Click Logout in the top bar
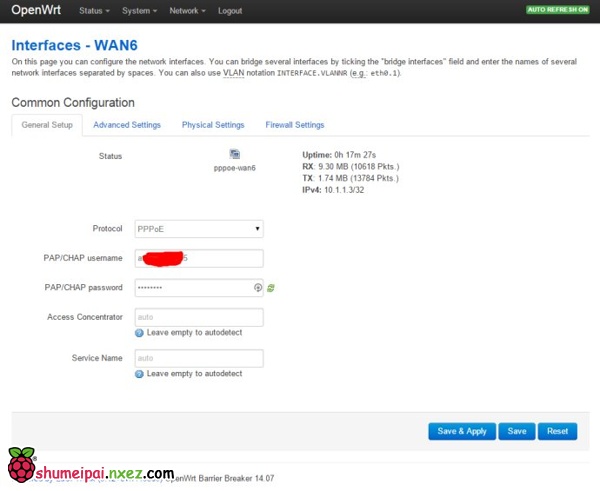The width and height of the screenshot is (600, 491). click(x=230, y=11)
